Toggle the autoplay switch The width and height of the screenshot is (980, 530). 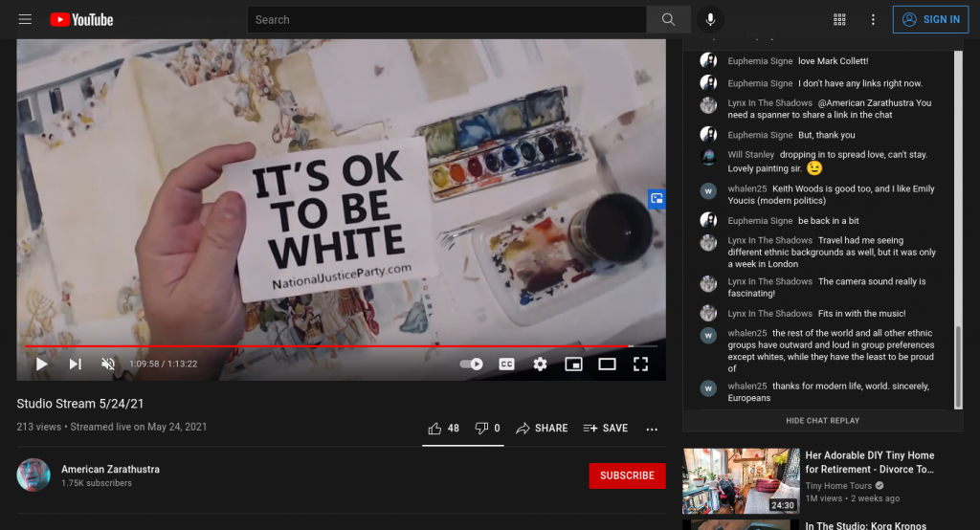(x=471, y=364)
